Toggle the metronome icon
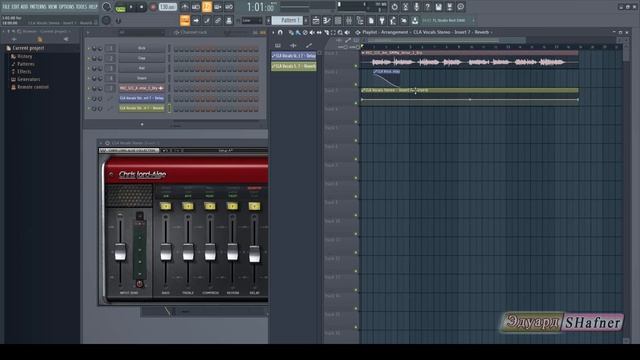 [x=184, y=7]
